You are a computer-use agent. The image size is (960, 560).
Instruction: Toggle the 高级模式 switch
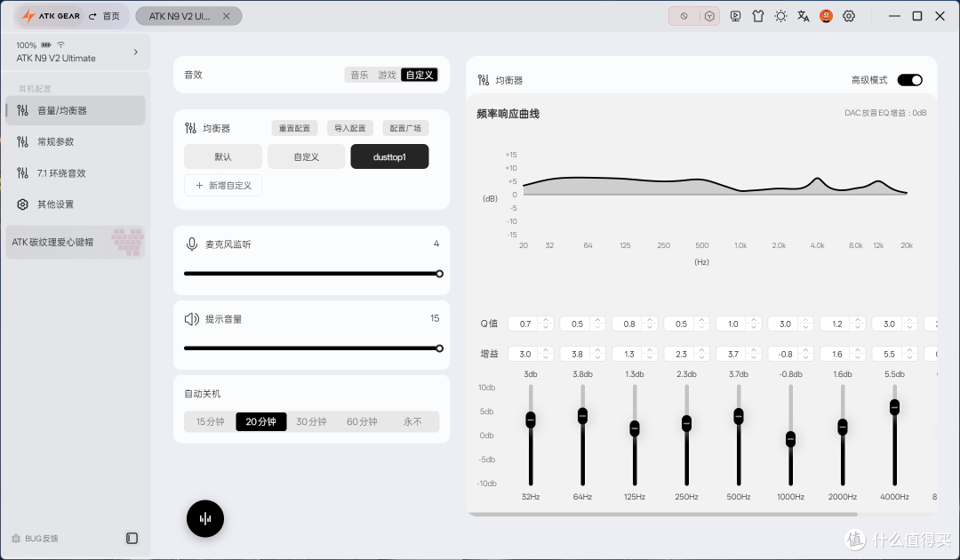(910, 80)
